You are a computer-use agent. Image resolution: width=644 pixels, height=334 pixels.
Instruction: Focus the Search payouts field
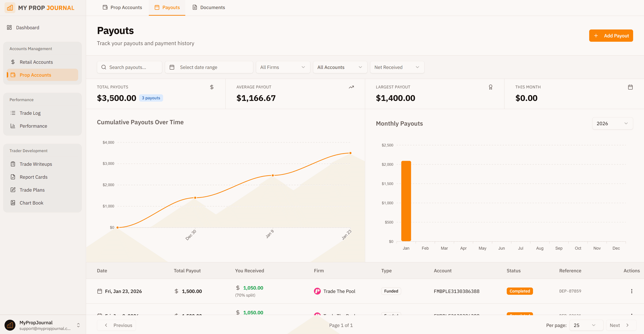[130, 67]
